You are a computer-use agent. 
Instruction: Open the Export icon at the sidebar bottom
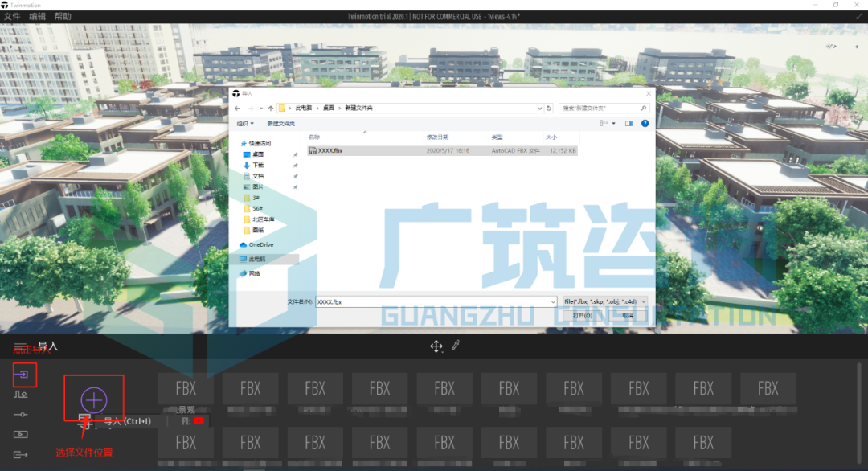[20, 454]
